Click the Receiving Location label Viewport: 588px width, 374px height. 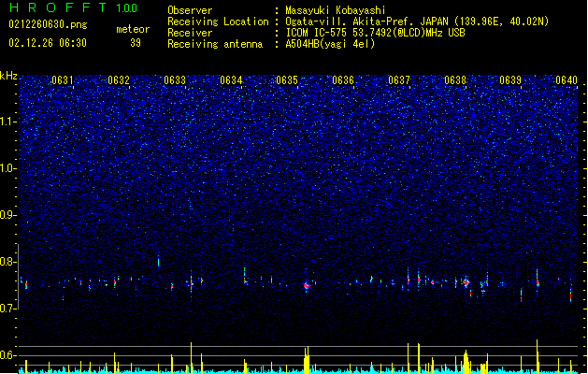click(x=218, y=22)
